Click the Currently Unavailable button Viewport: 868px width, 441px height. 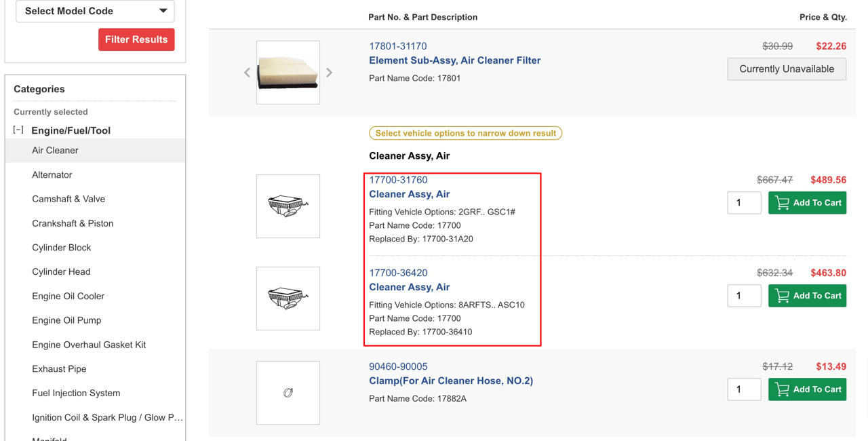point(787,69)
